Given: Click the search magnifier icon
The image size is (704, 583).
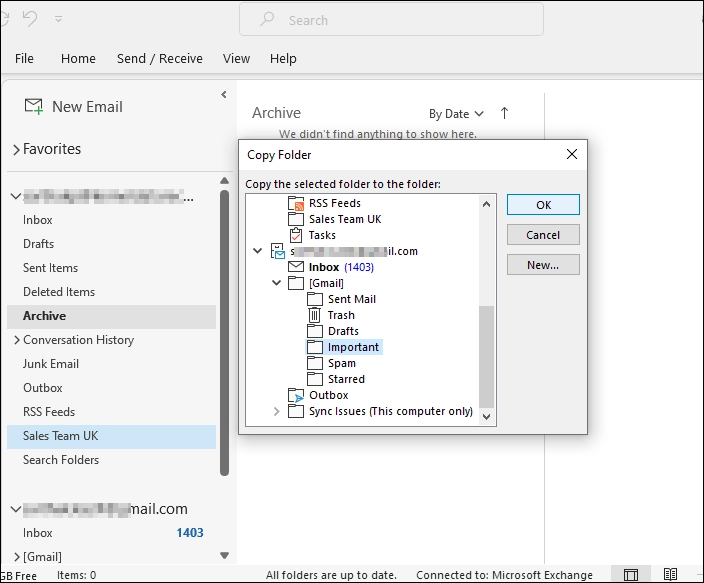Looking at the screenshot, I should coord(267,19).
